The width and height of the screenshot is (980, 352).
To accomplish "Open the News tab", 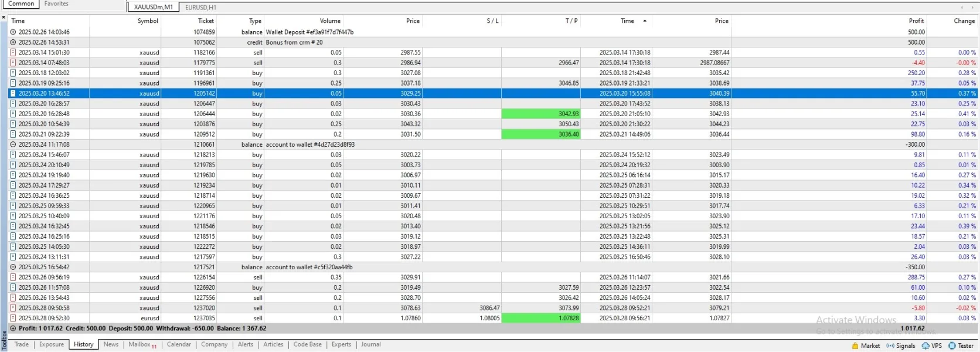I will point(111,344).
